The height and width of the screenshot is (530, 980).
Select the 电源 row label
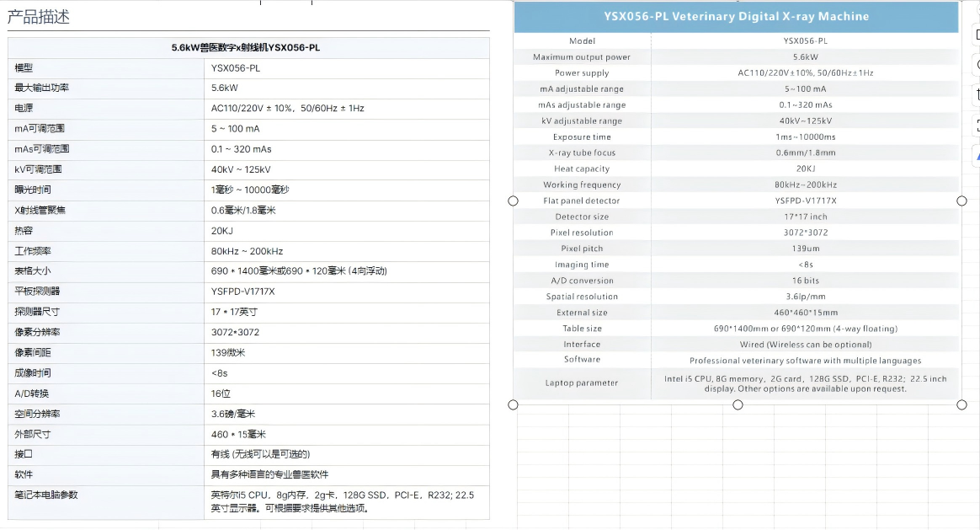click(x=24, y=108)
